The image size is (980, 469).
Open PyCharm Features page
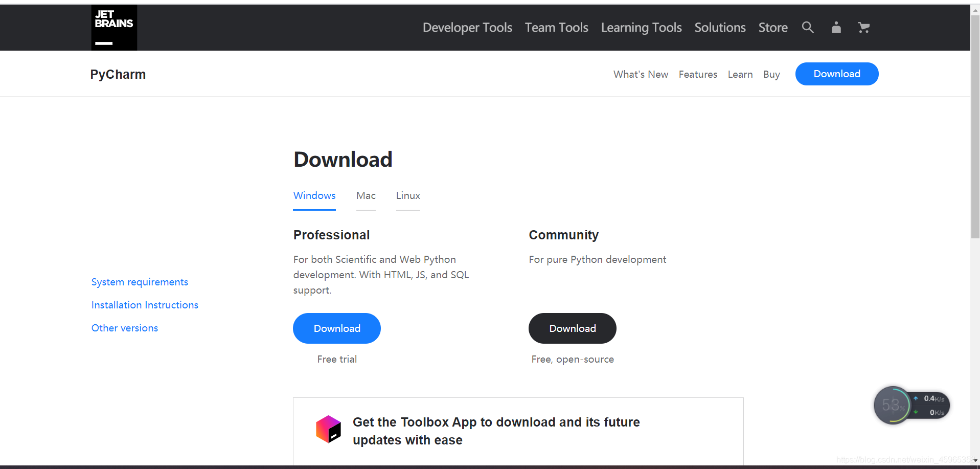[x=698, y=74]
